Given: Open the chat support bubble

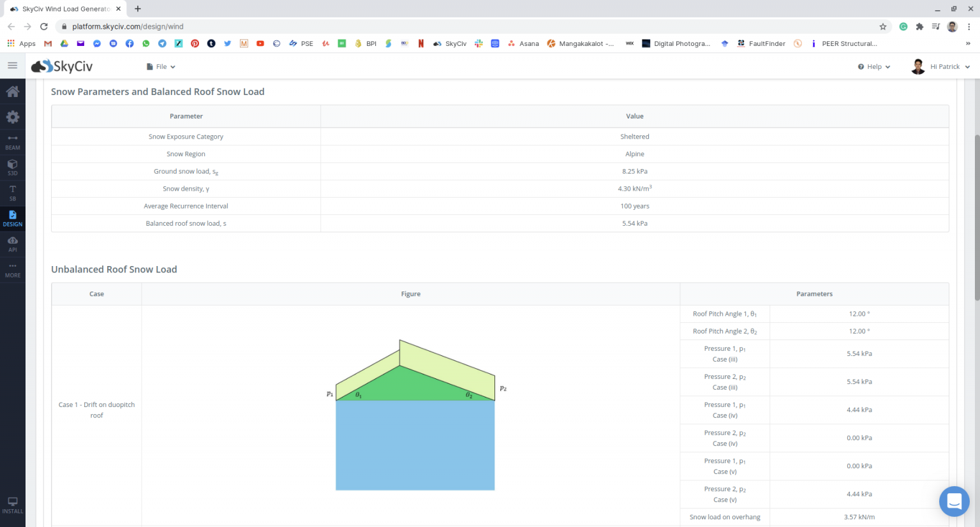Looking at the screenshot, I should tap(954, 501).
